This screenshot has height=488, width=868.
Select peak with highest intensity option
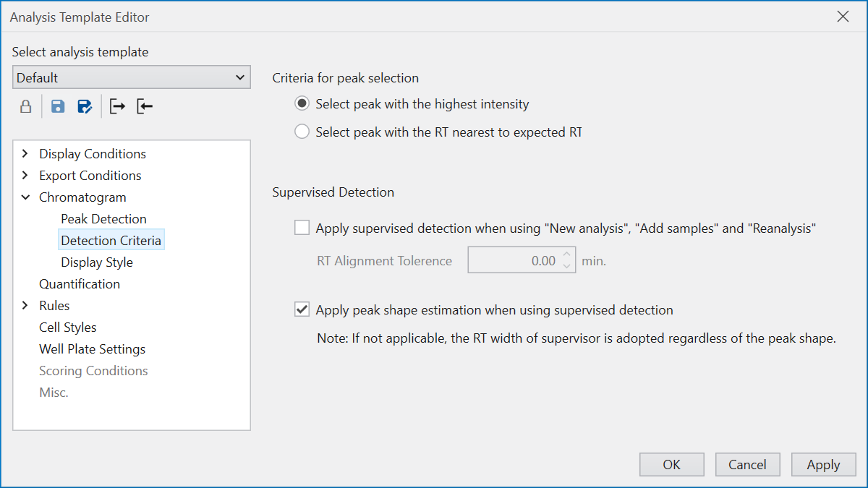[x=302, y=103]
